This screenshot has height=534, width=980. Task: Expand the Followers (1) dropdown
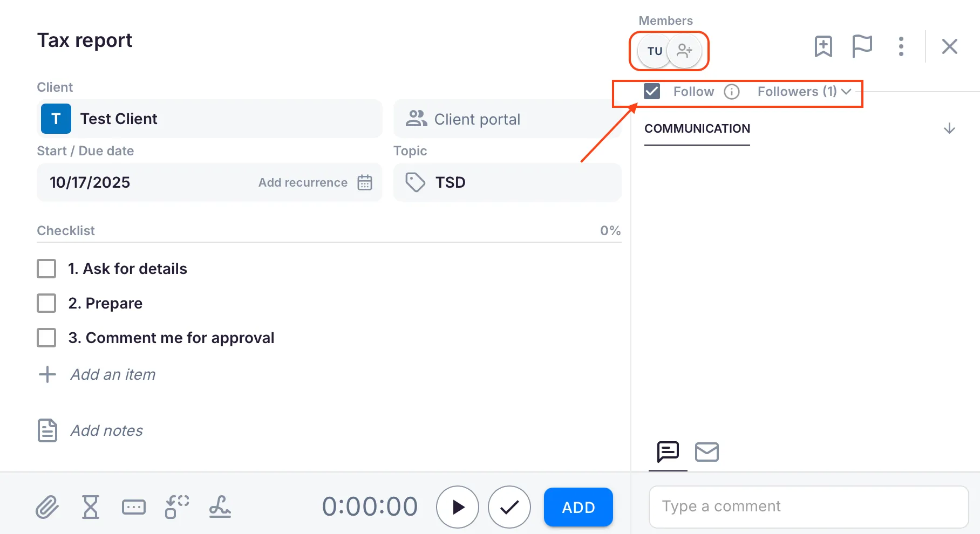pyautogui.click(x=804, y=92)
